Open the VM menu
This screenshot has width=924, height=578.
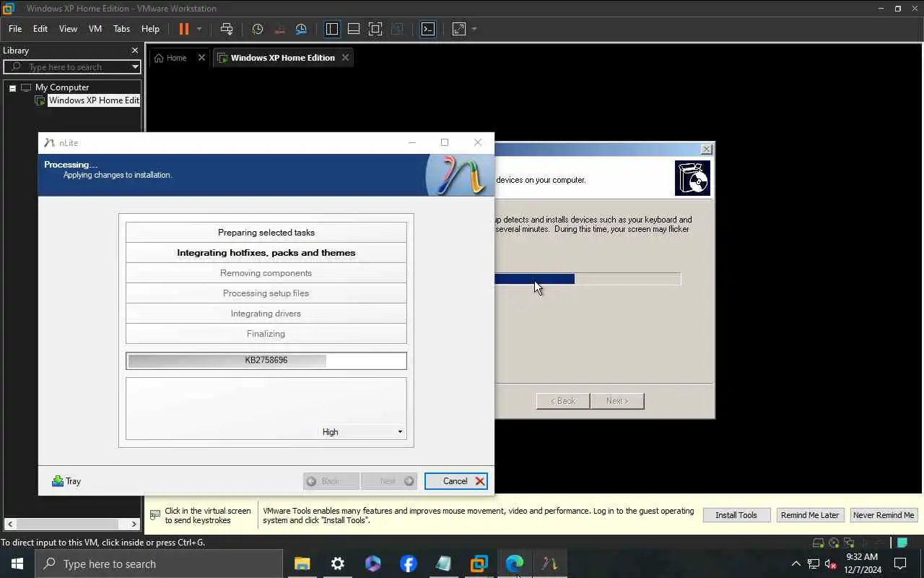coord(95,29)
